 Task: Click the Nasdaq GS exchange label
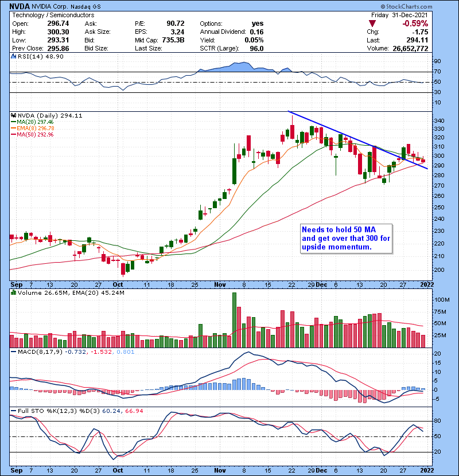pyautogui.click(x=85, y=7)
